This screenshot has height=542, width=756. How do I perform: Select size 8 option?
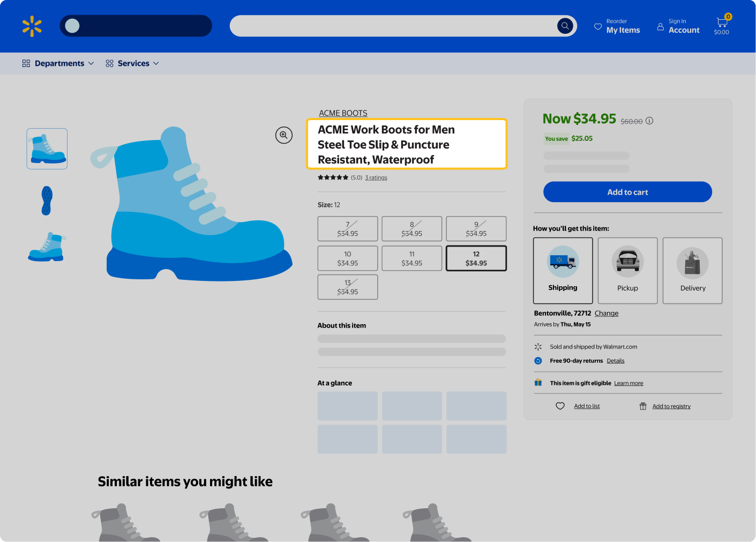tap(412, 229)
